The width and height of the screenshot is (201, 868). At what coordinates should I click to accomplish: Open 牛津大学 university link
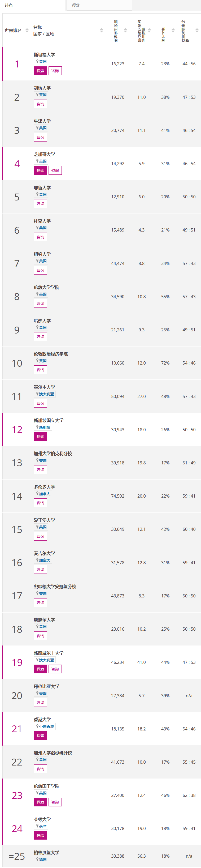(x=42, y=121)
